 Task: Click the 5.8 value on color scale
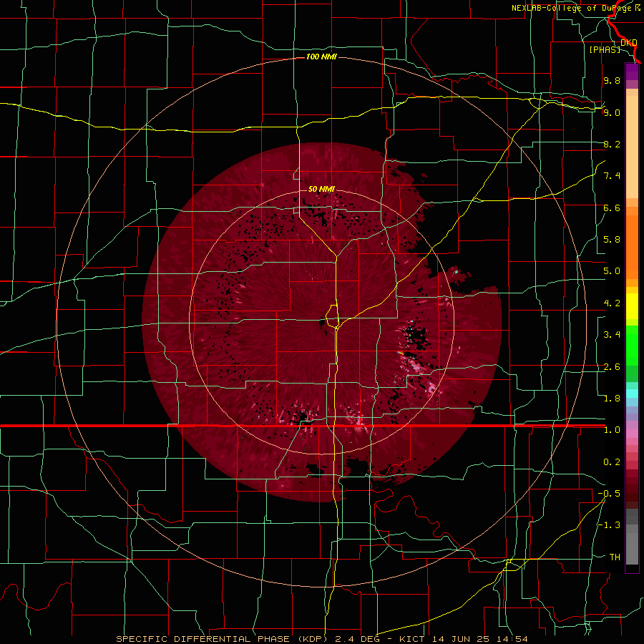pos(612,240)
